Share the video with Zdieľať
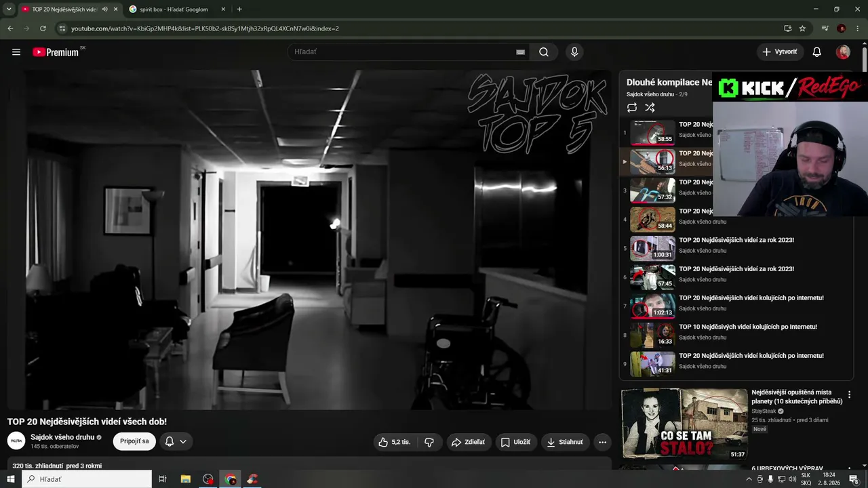Image resolution: width=868 pixels, height=488 pixels. pyautogui.click(x=469, y=442)
